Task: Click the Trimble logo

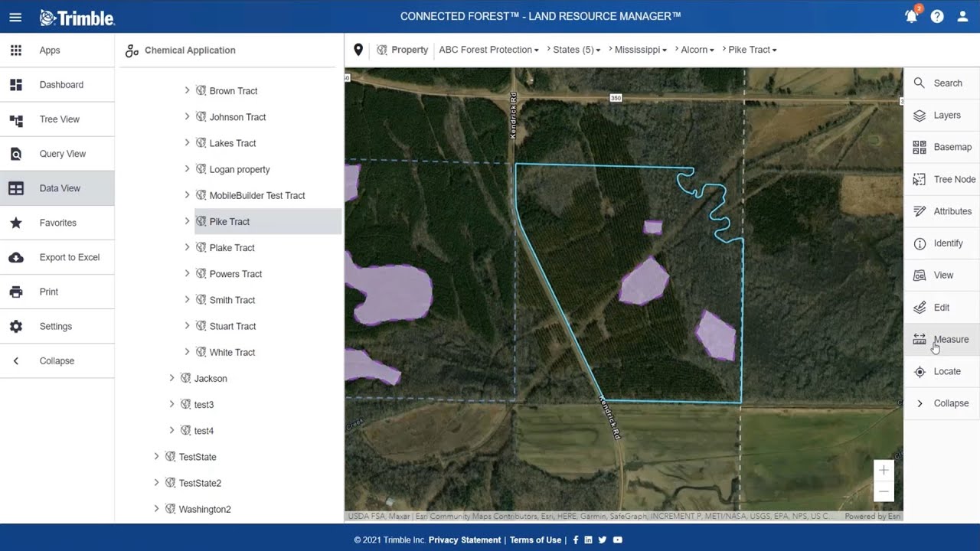Action: 77,17
